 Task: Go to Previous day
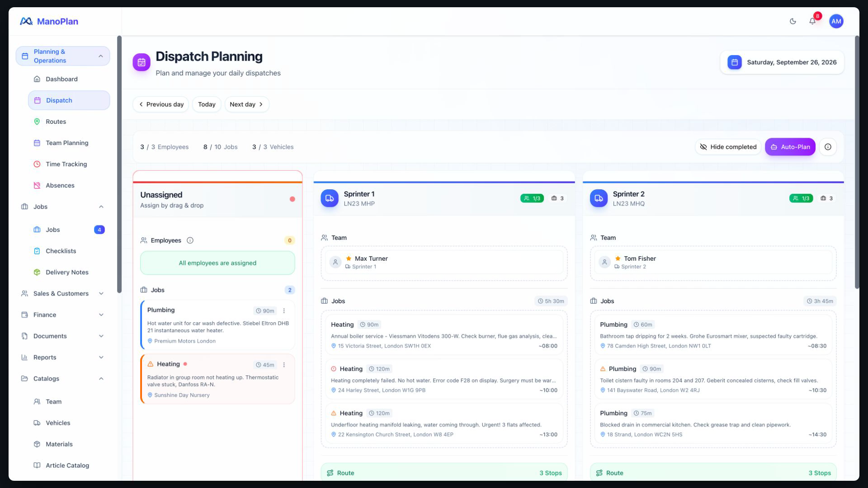(x=160, y=104)
